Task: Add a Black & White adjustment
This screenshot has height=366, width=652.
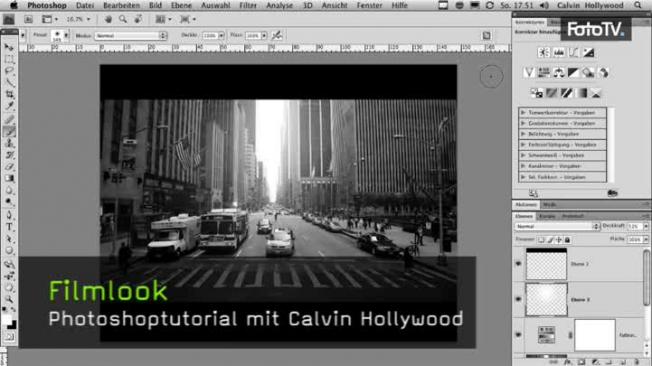Action: click(x=573, y=73)
